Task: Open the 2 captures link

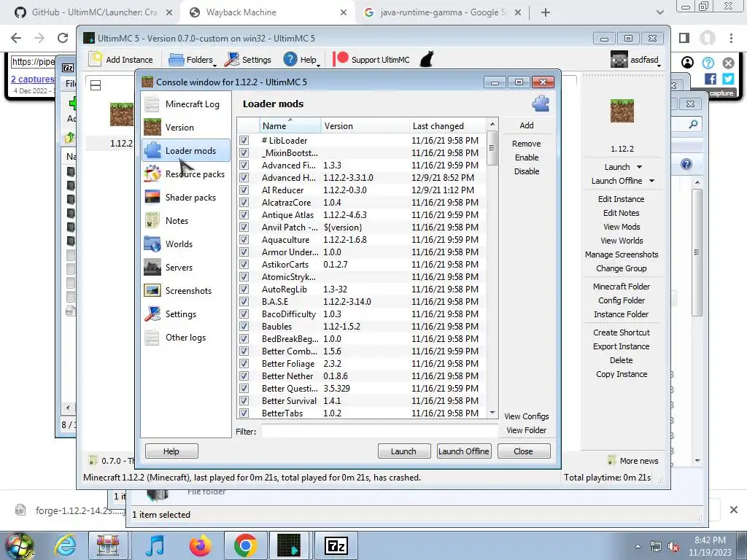Action: pyautogui.click(x=32, y=79)
